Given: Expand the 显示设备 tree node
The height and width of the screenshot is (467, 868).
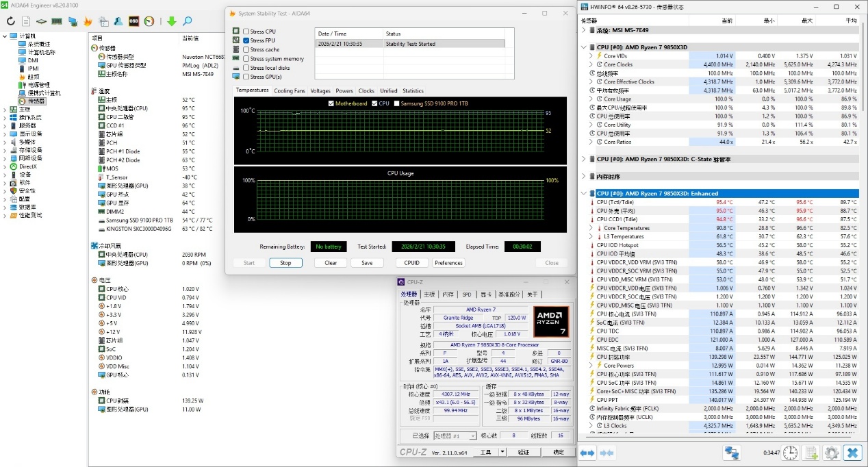Looking at the screenshot, I should click(x=5, y=134).
